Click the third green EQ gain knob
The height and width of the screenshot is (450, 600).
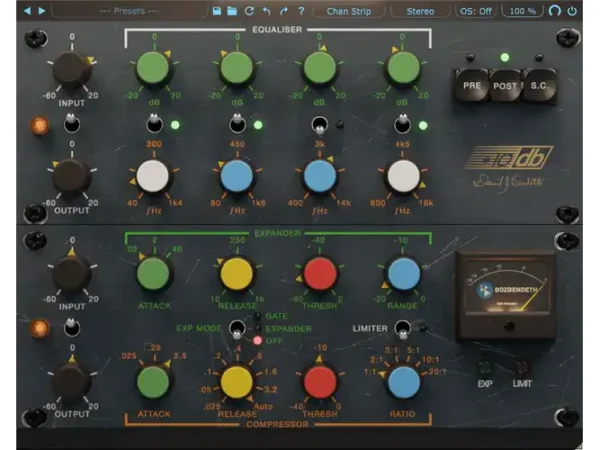click(320, 68)
